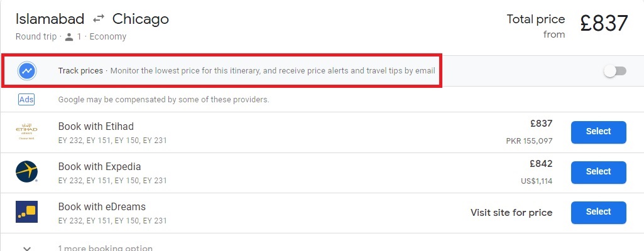This screenshot has height=251, width=644.
Task: Click 'Book with Expedia' text
Action: [99, 166]
